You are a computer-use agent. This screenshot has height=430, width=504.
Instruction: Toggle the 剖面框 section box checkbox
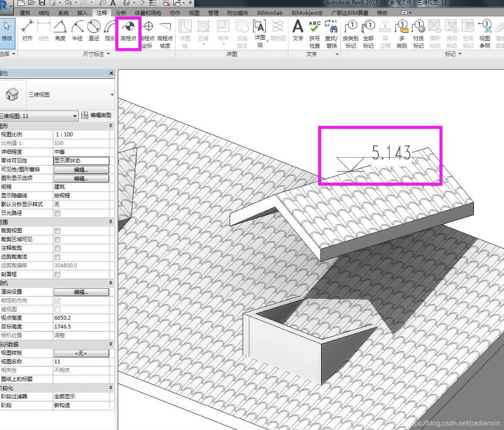coord(58,275)
